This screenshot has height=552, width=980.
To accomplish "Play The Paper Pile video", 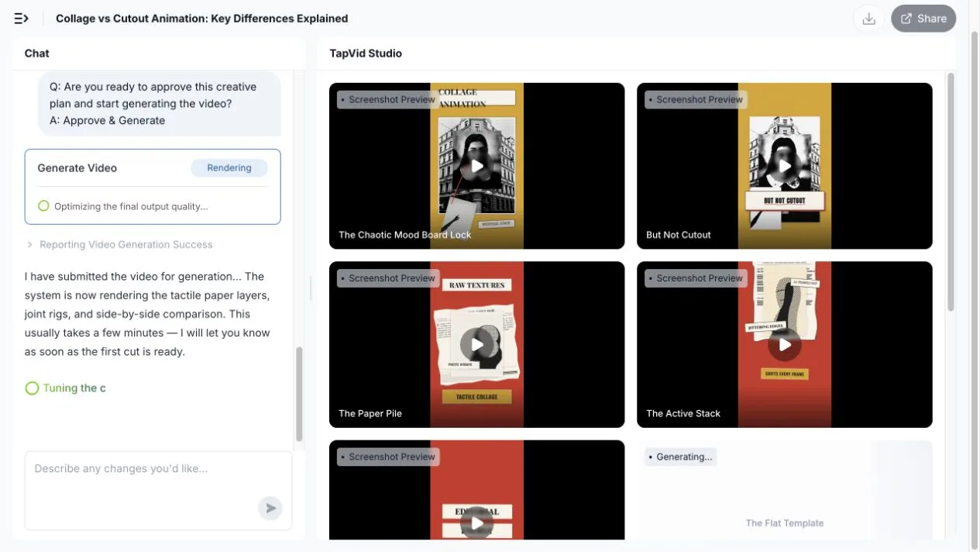I will click(x=477, y=345).
